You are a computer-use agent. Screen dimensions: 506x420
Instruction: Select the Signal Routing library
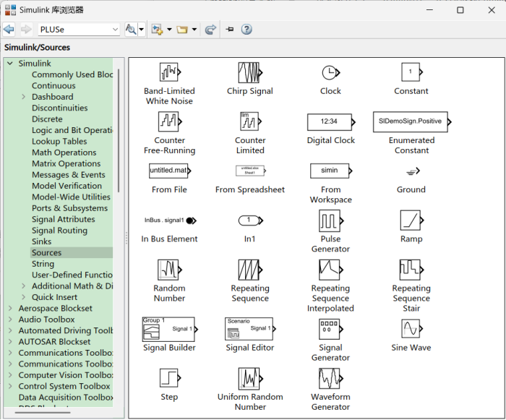point(59,231)
